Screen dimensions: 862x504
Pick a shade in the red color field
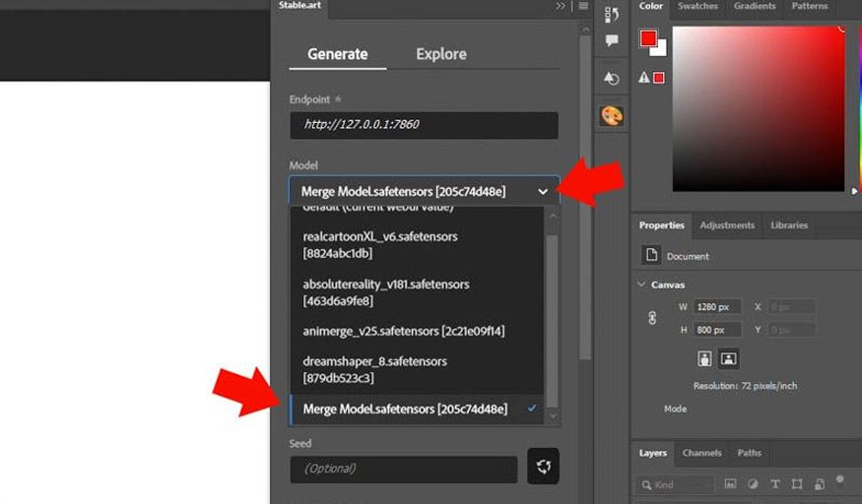point(759,108)
